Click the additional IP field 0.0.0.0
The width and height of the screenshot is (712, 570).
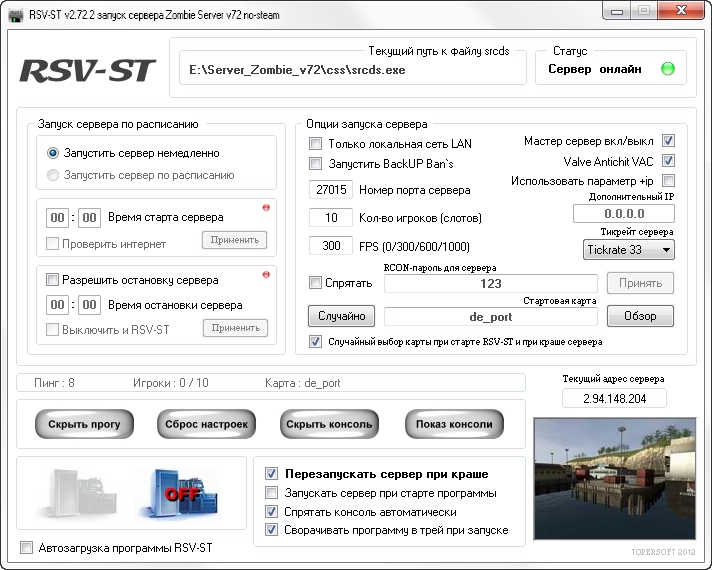click(x=623, y=213)
